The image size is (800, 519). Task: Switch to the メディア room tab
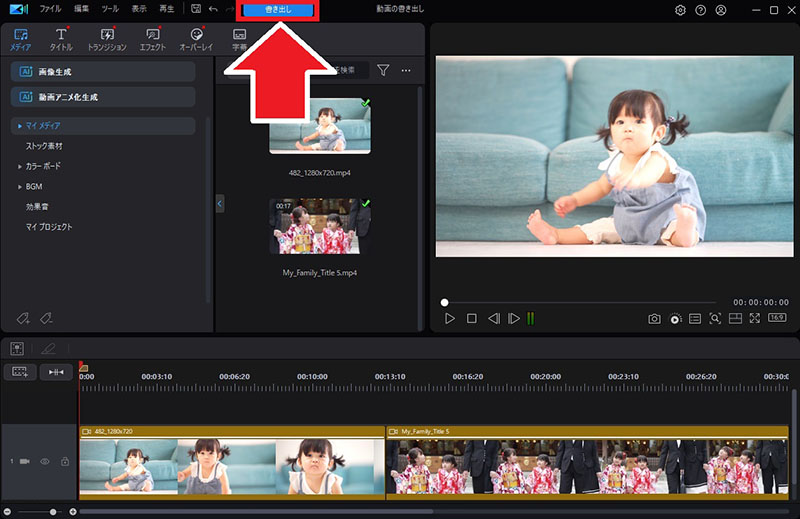pos(20,40)
